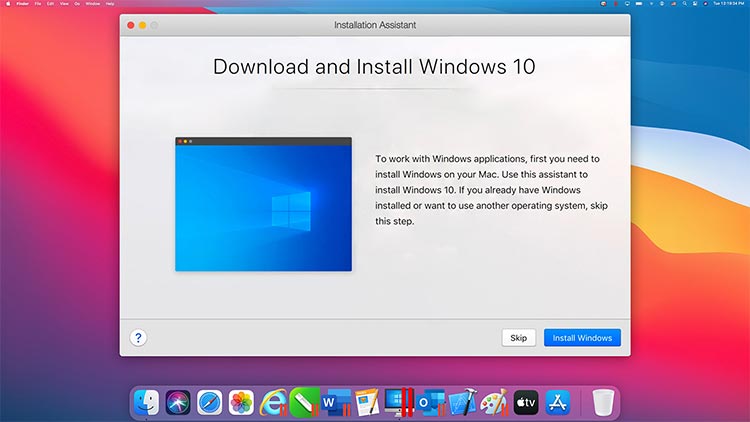Open Xcode from the dock

[x=463, y=402]
